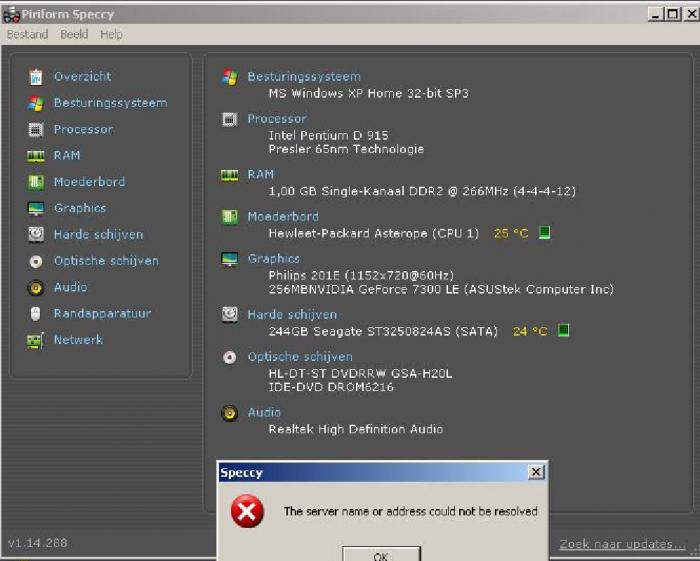The height and width of the screenshot is (561, 700).
Task: Click text '244GB Seagate ST3250824AS (SATA)'
Action: pos(383,332)
